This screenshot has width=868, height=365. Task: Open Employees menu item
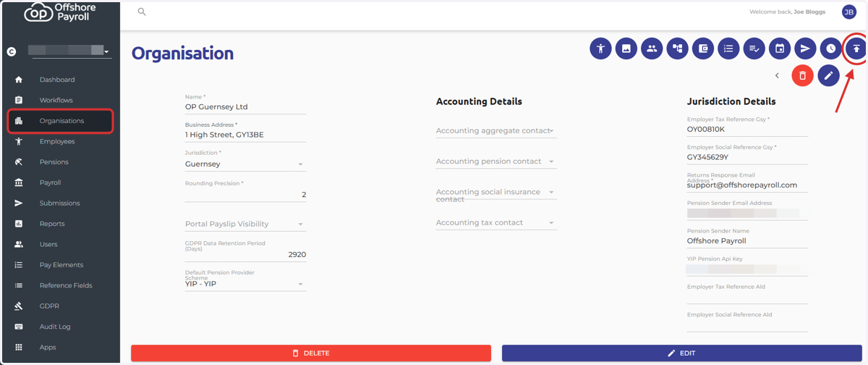tap(57, 141)
